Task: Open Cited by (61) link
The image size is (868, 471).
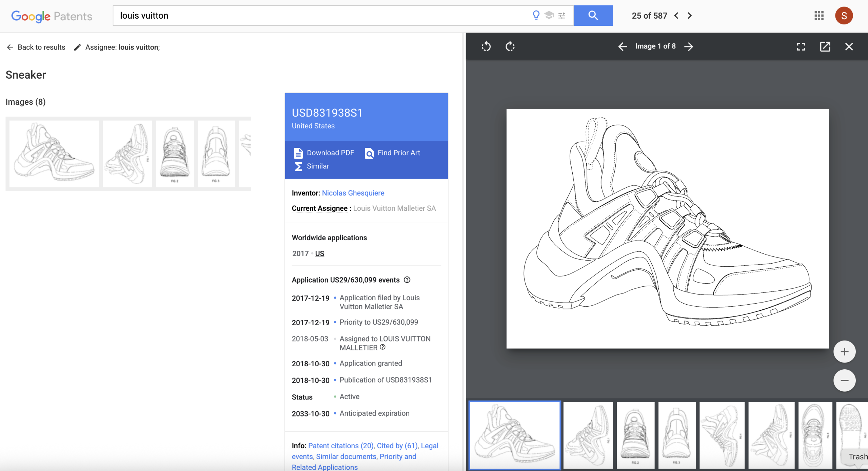Action: (x=397, y=446)
